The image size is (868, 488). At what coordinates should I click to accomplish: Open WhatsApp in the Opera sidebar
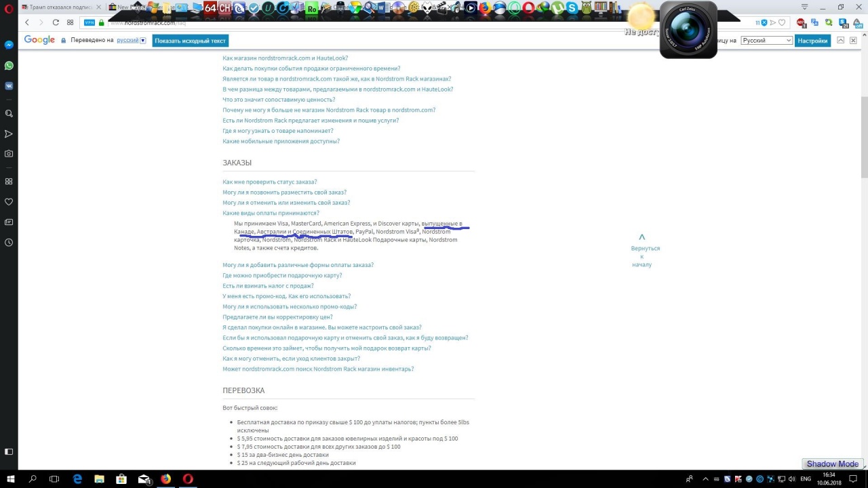(x=9, y=66)
